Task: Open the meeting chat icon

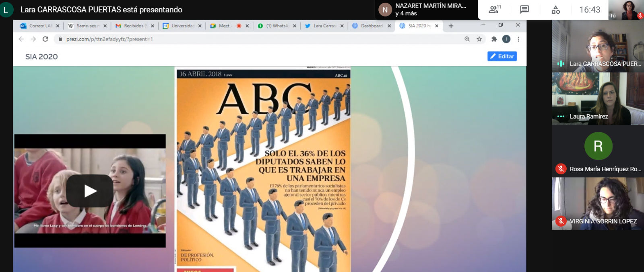Action: click(524, 10)
